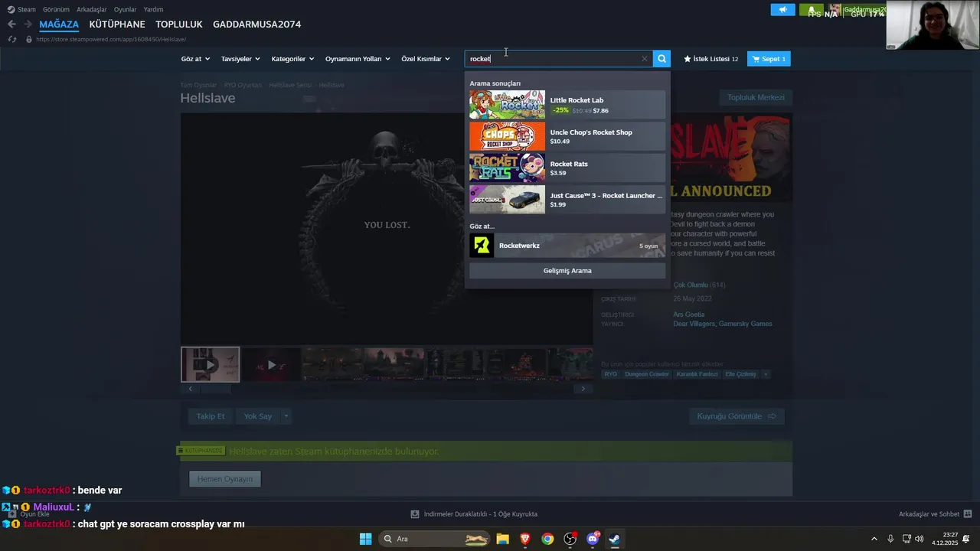
Task: Expand the Kategoriler dropdown
Action: tap(292, 59)
